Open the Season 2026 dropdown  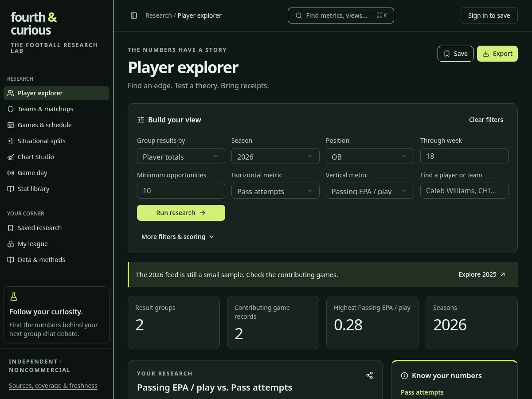point(275,156)
